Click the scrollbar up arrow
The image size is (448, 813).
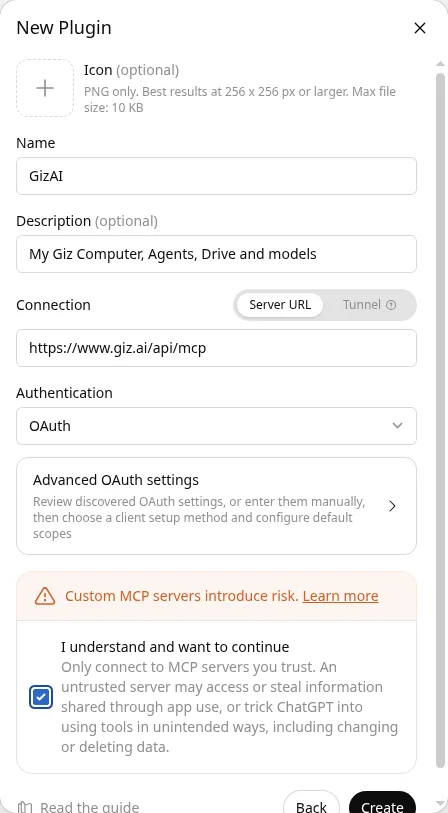440,64
